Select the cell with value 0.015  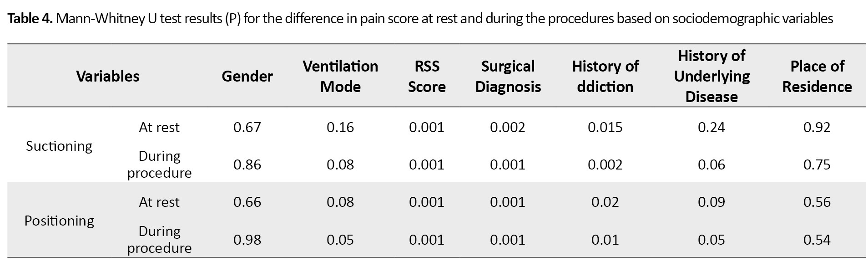coord(605,127)
